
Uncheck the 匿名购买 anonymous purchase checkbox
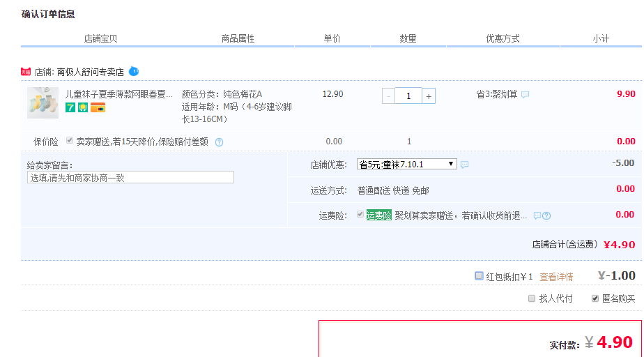[x=595, y=298]
